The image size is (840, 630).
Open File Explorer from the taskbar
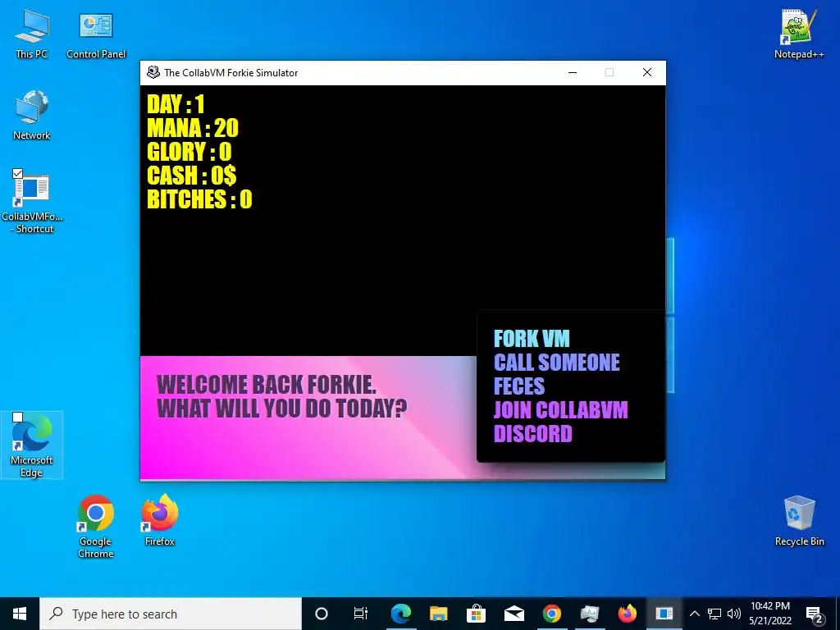(x=438, y=614)
